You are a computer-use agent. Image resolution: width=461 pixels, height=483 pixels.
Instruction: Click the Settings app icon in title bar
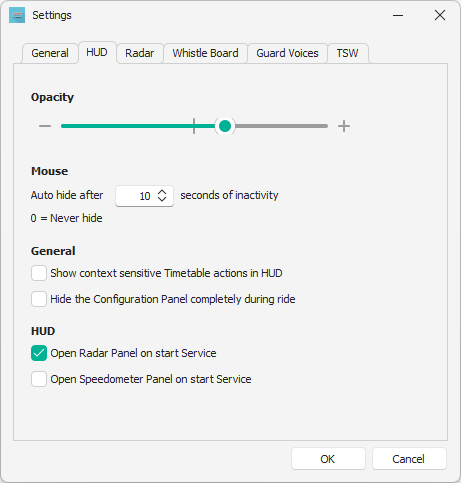tap(17, 15)
